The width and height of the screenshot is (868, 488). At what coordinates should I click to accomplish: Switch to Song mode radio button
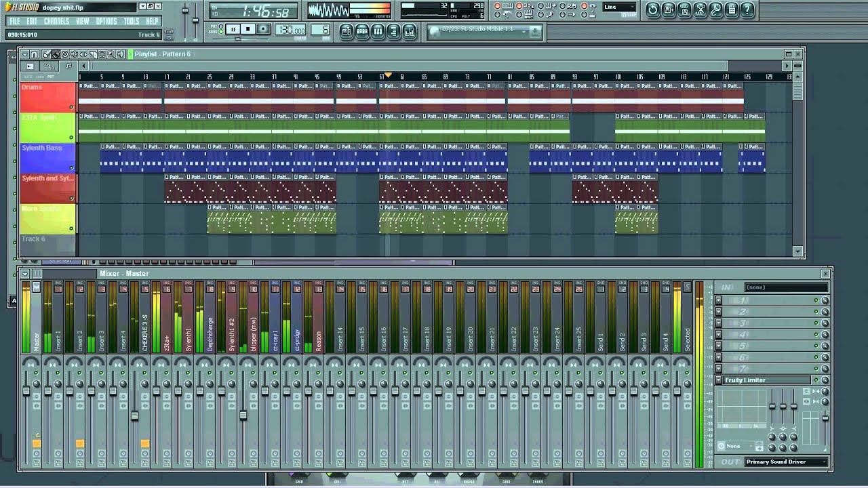[220, 32]
